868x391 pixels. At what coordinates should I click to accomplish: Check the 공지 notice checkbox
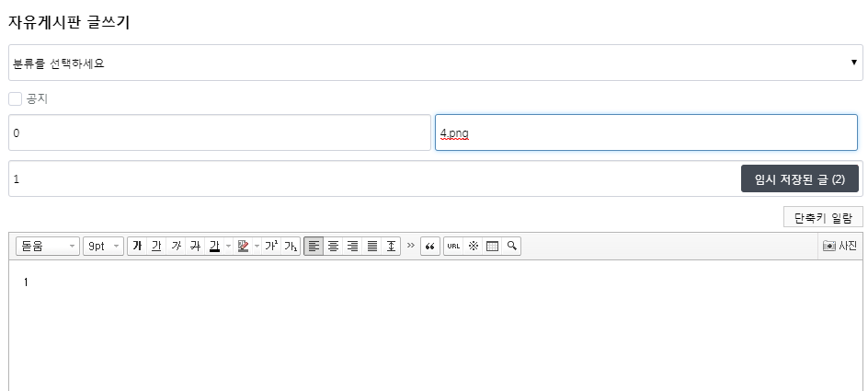click(x=16, y=99)
